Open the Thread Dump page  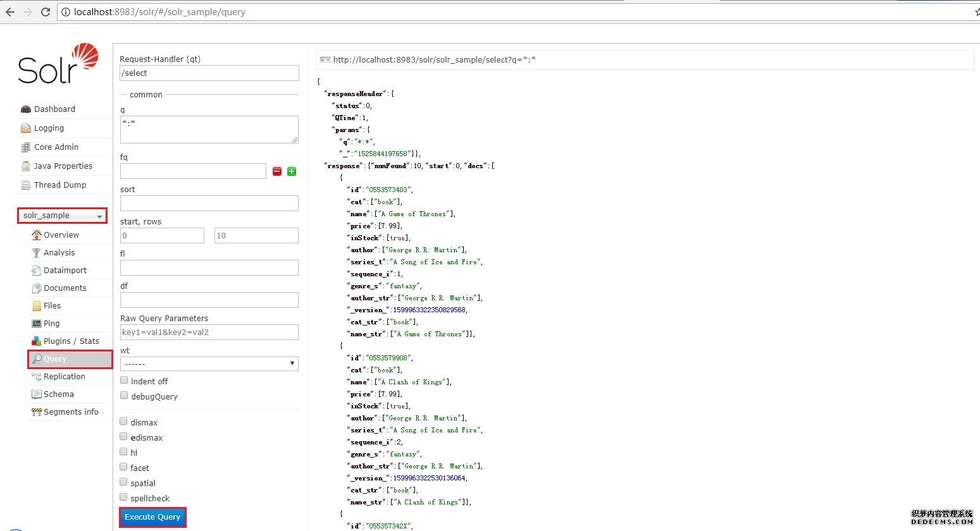(x=61, y=185)
